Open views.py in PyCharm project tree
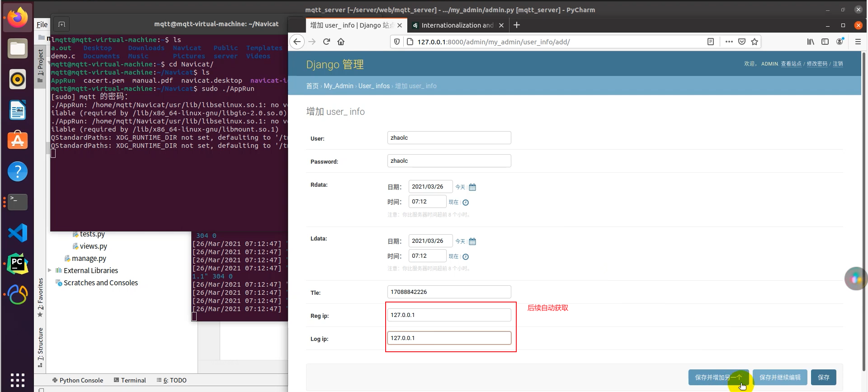 90,246
